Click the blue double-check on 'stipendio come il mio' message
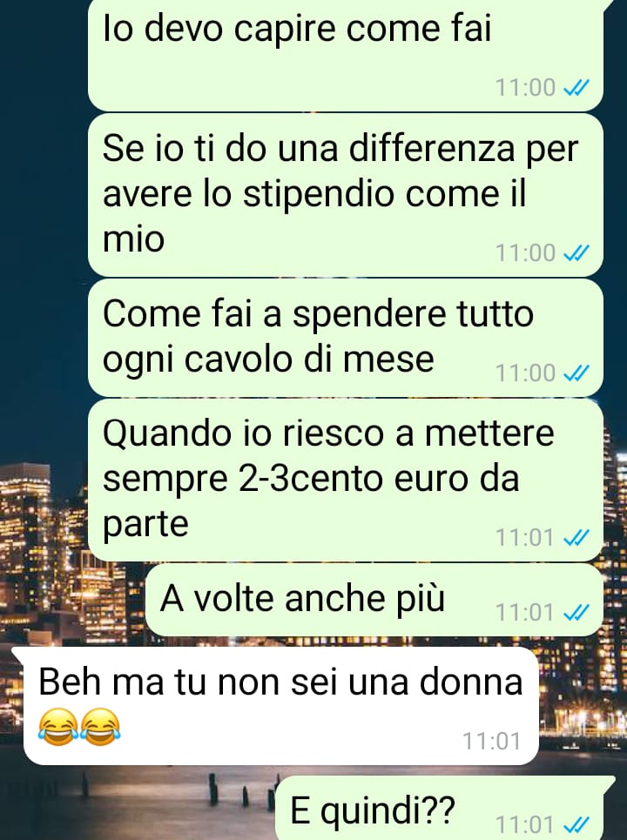This screenshot has height=840, width=627. coord(576,252)
